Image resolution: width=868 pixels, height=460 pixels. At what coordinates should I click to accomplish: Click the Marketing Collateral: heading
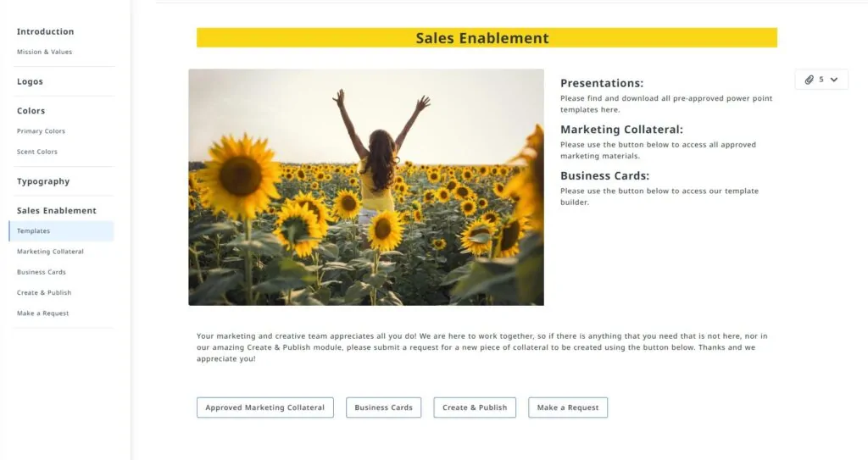621,130
